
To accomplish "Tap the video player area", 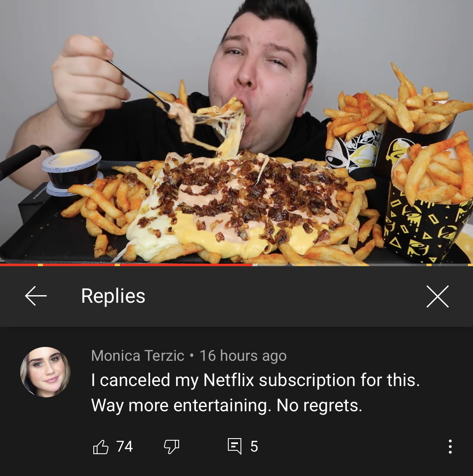I will tap(236, 132).
